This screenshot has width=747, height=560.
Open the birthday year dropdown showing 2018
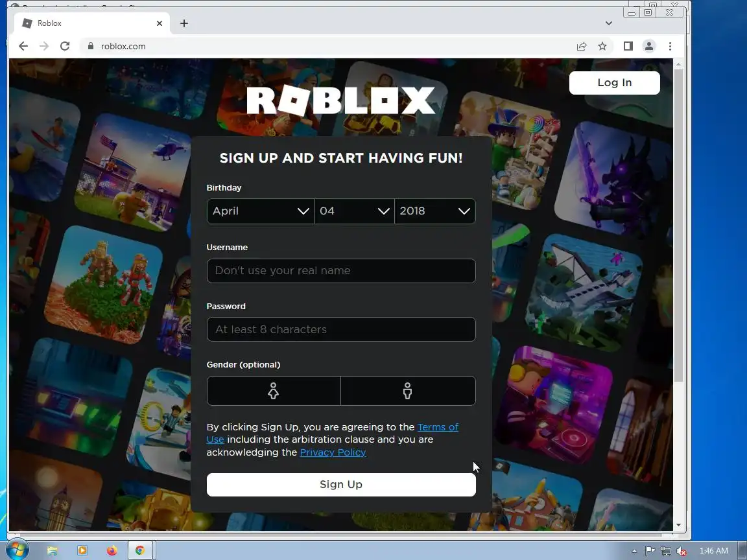point(435,211)
